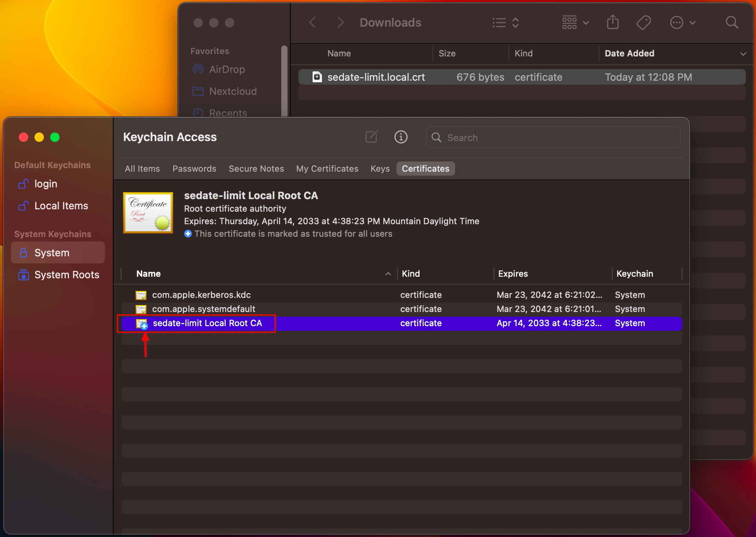Sort by the Name column header
This screenshot has height=537, width=756.
tap(148, 274)
